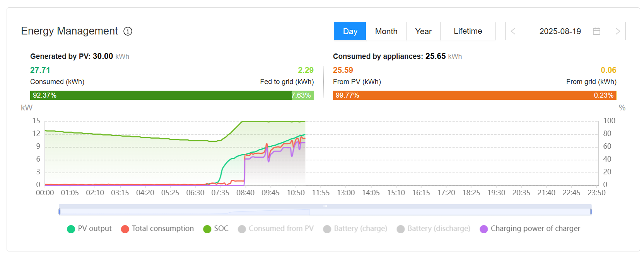Open the calendar date picker icon
Viewport: 644px width, 253px height.
pos(596,31)
